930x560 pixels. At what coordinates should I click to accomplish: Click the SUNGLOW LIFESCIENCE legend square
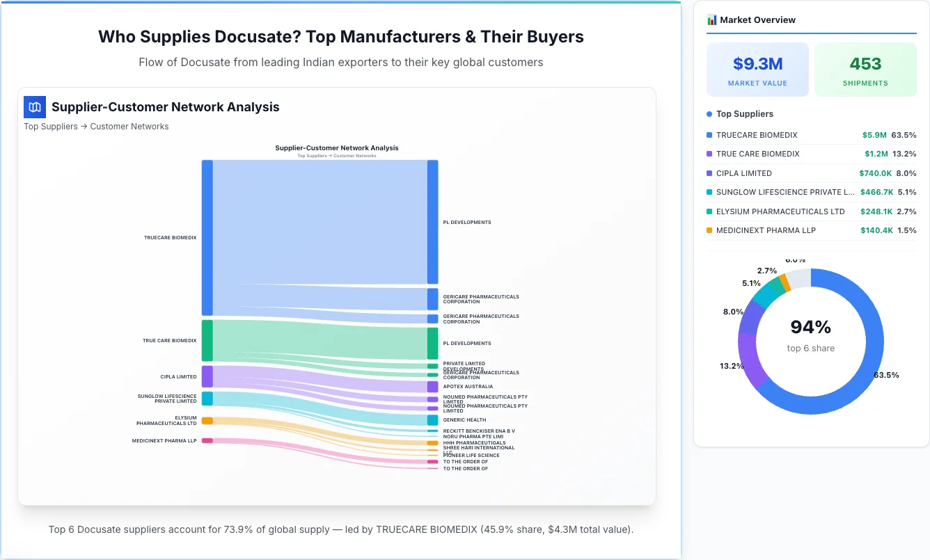tap(709, 192)
